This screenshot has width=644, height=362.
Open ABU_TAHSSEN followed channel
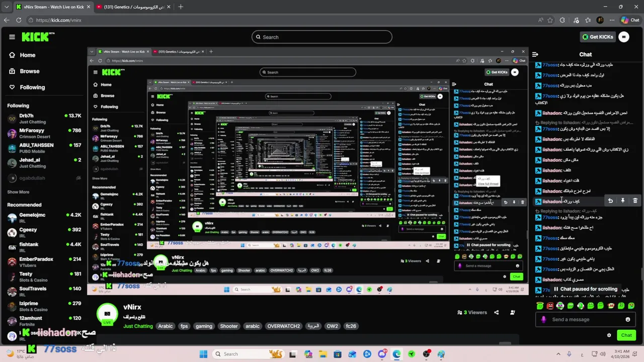pos(44,148)
